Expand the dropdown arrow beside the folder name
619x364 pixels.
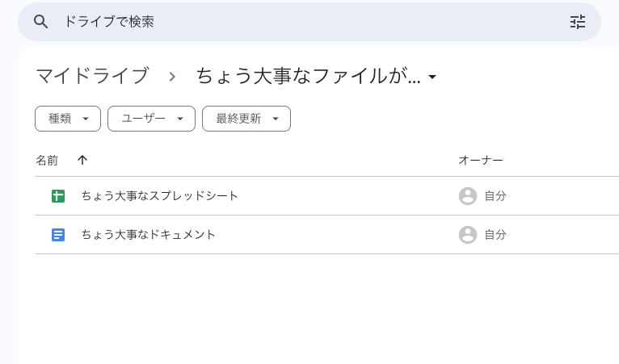[432, 77]
